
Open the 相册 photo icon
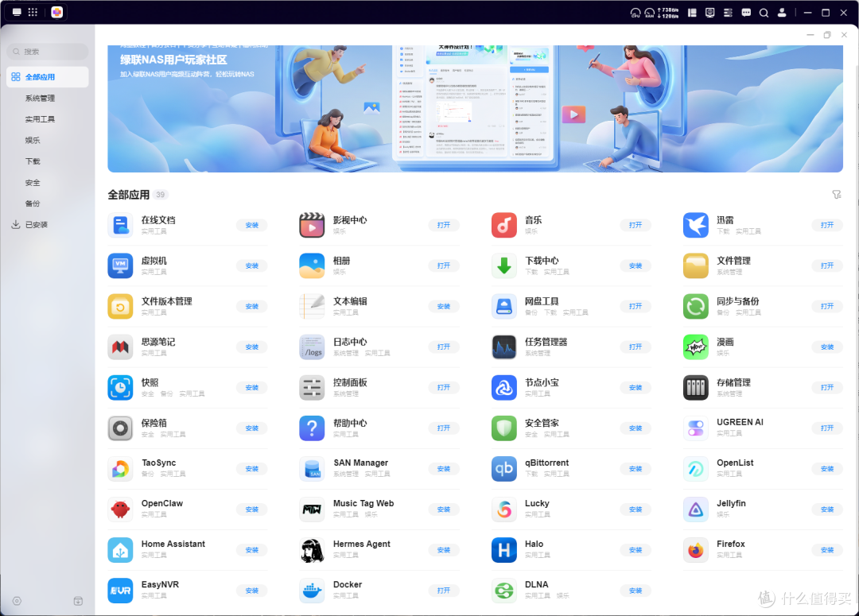(312, 266)
